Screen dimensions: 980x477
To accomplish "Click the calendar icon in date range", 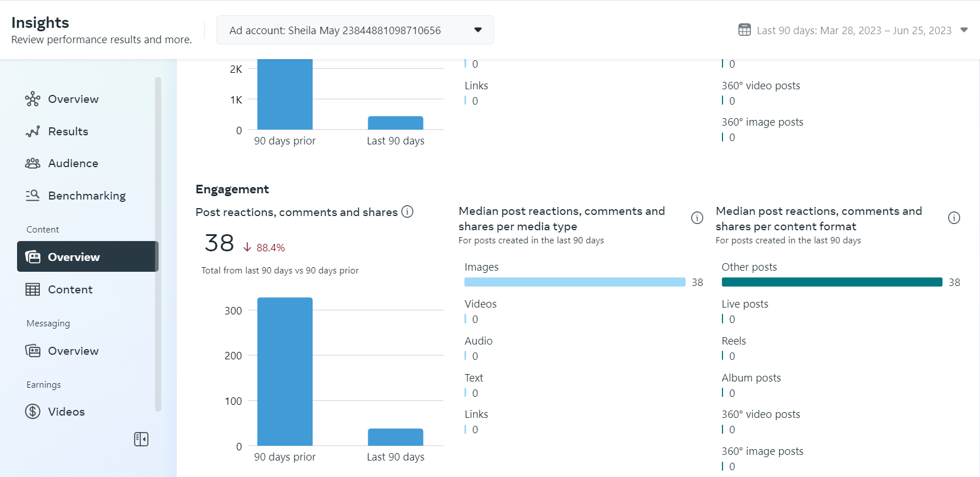I will click(744, 30).
